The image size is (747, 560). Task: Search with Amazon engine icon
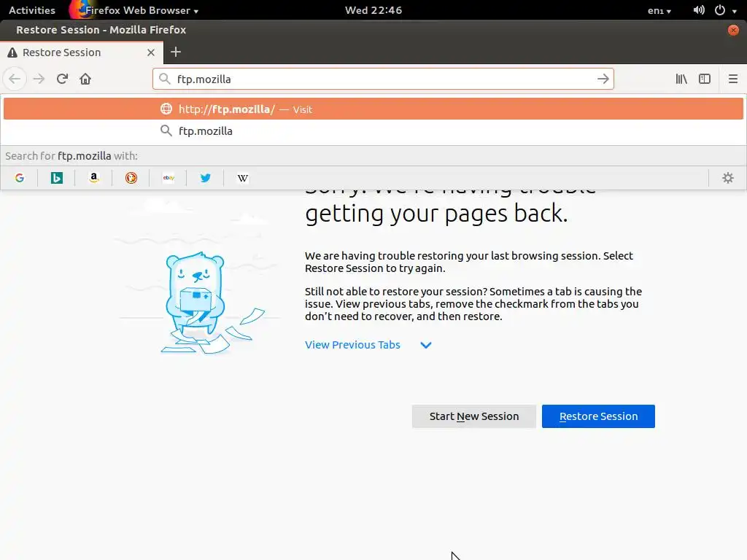94,178
